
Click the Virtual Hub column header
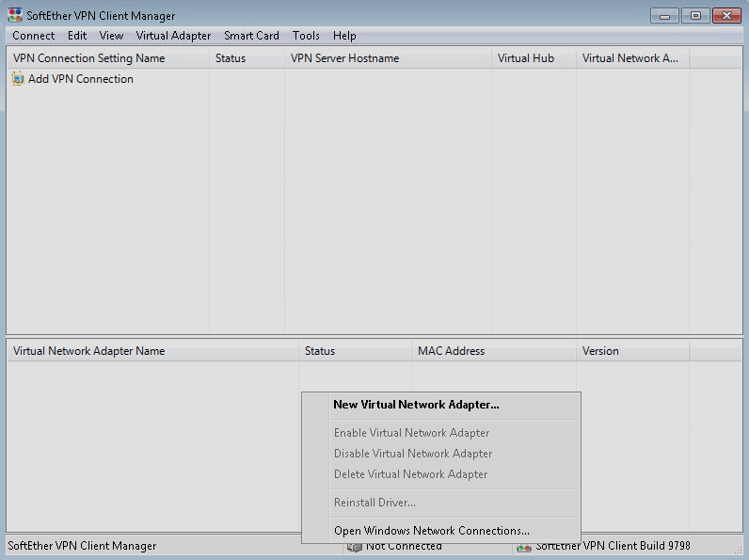pyautogui.click(x=525, y=58)
